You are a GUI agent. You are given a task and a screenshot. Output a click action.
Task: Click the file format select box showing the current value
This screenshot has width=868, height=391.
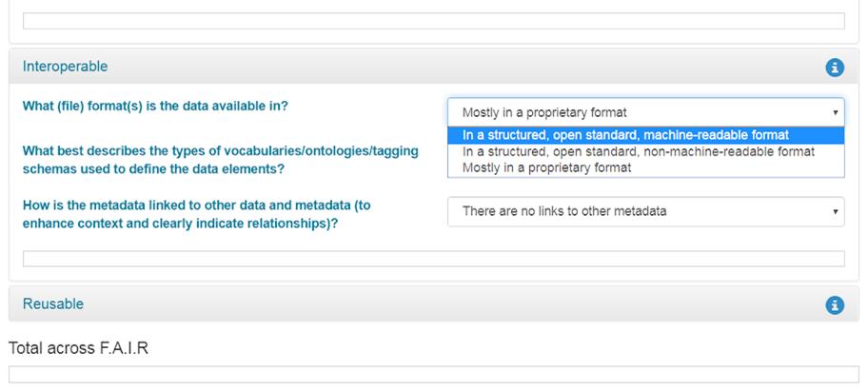[646, 112]
